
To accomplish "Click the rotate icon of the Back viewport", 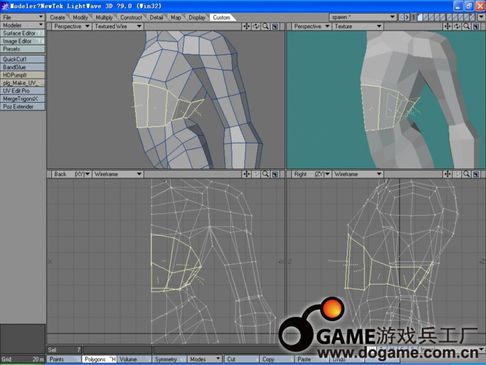I will [256, 174].
